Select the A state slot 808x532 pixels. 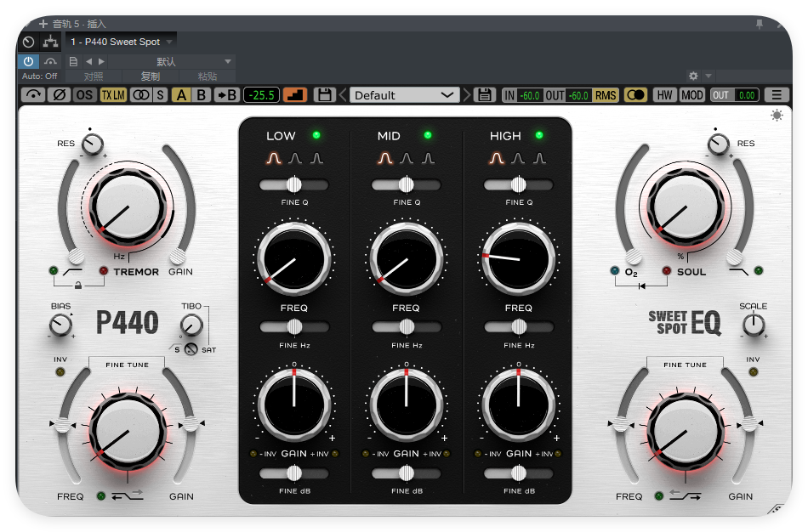click(x=181, y=95)
